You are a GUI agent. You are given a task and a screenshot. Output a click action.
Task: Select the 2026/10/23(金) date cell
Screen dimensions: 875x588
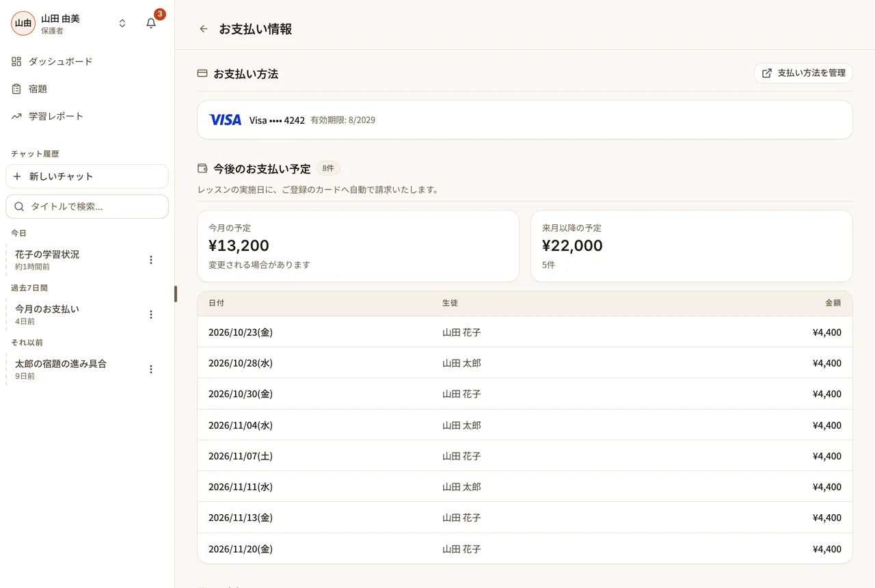click(x=241, y=332)
